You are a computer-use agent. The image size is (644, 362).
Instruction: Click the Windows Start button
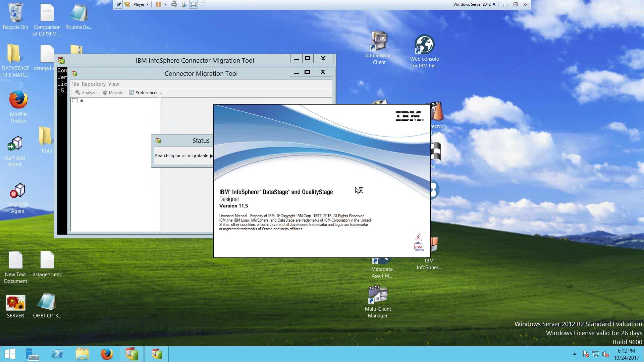pyautogui.click(x=10, y=354)
